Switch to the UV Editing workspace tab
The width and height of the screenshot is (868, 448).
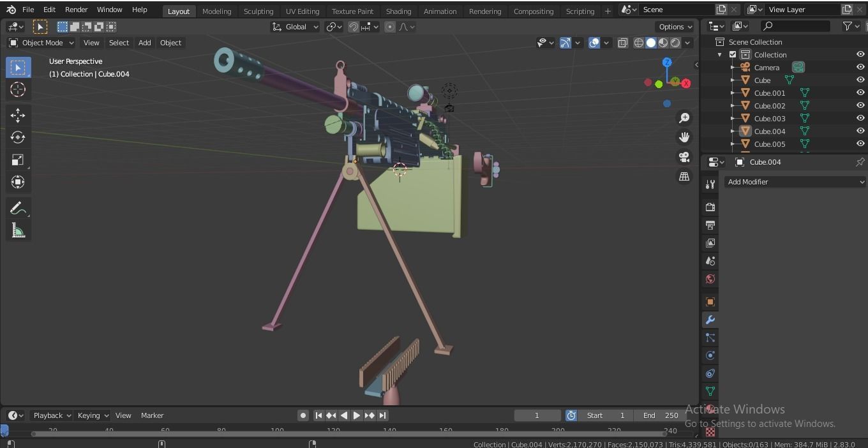click(x=303, y=11)
